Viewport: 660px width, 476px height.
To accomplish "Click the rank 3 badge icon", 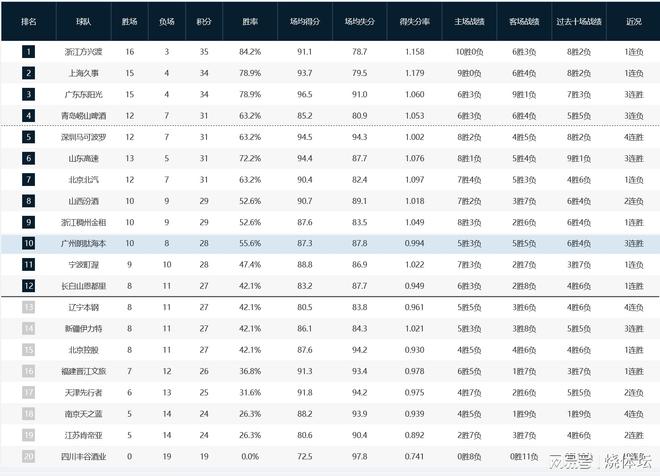I will [x=29, y=94].
